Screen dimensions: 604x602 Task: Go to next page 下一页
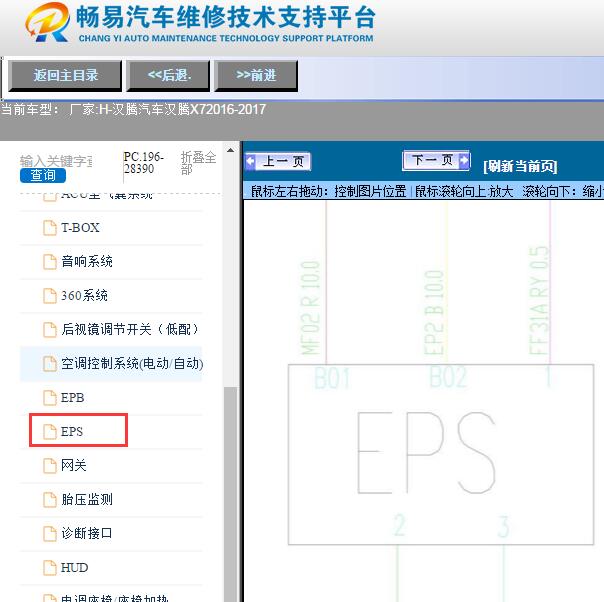pyautogui.click(x=436, y=160)
